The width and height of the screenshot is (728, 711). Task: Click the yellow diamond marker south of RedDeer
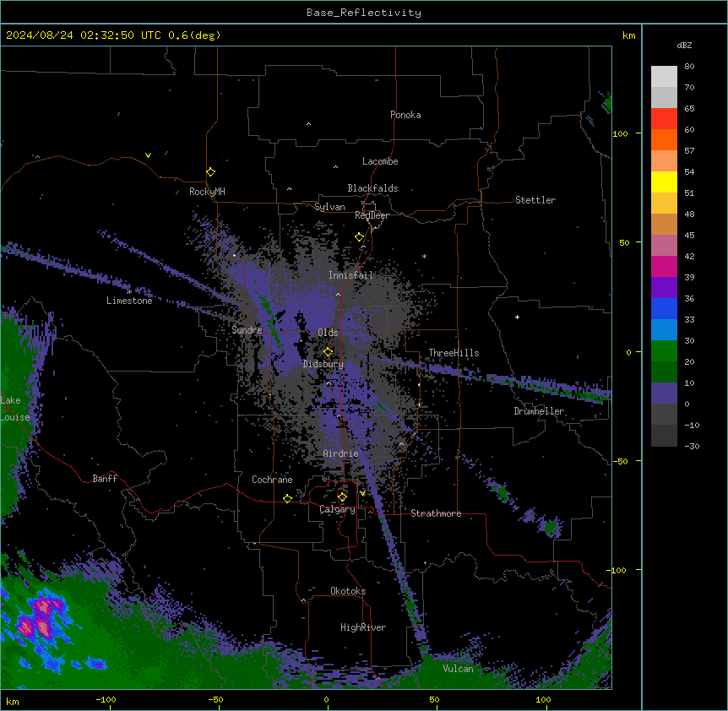pos(360,237)
